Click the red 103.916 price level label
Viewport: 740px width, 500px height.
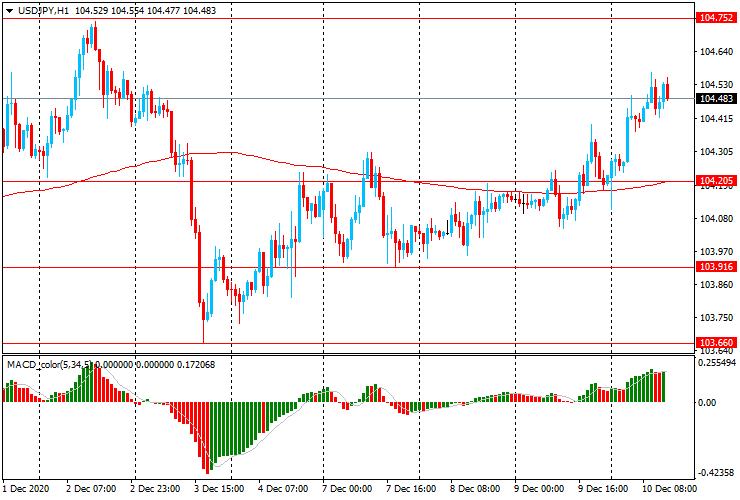(x=717, y=267)
